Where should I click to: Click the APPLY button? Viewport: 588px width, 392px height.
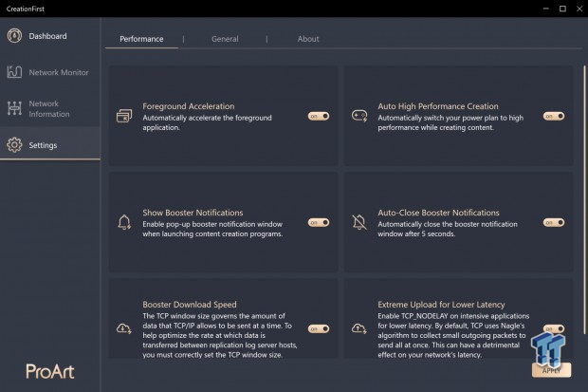[551, 370]
